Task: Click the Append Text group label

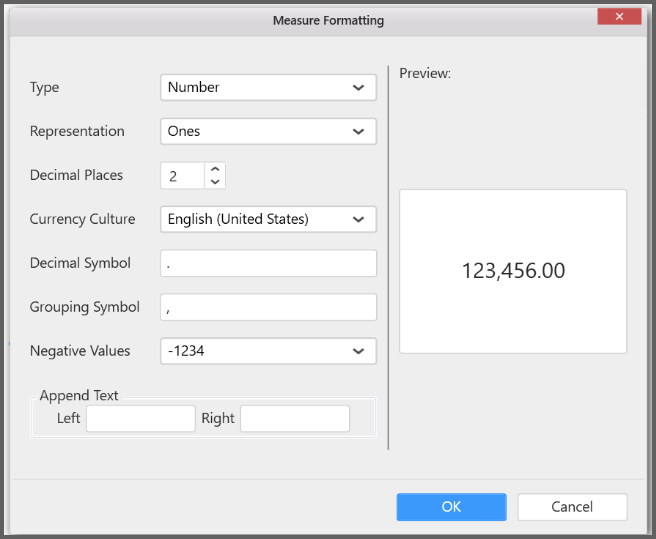Action: pos(79,396)
